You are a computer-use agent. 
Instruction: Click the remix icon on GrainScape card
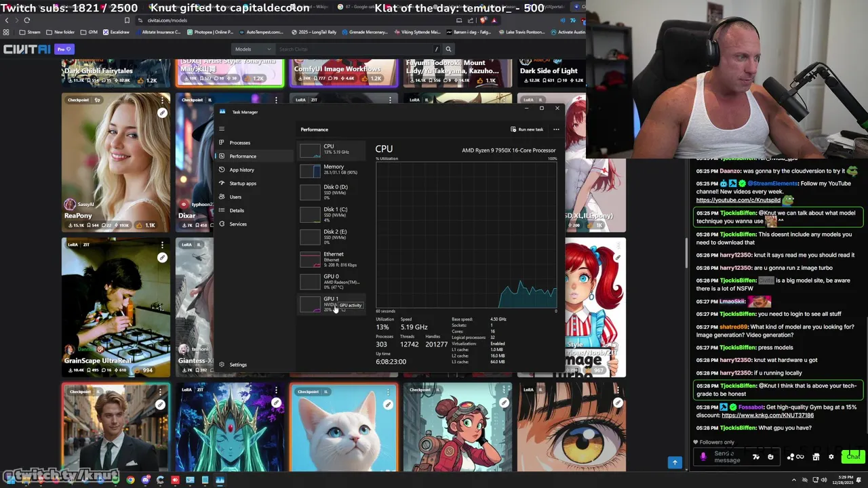tap(162, 258)
